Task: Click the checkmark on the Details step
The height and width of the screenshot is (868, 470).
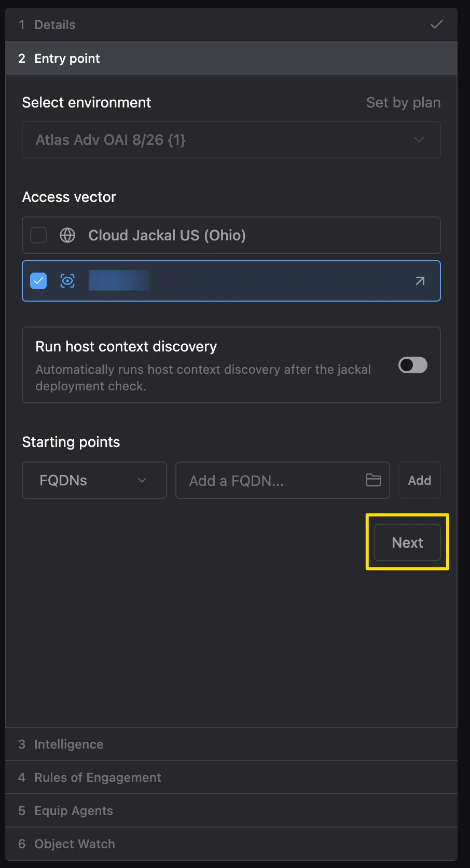Action: click(x=437, y=24)
